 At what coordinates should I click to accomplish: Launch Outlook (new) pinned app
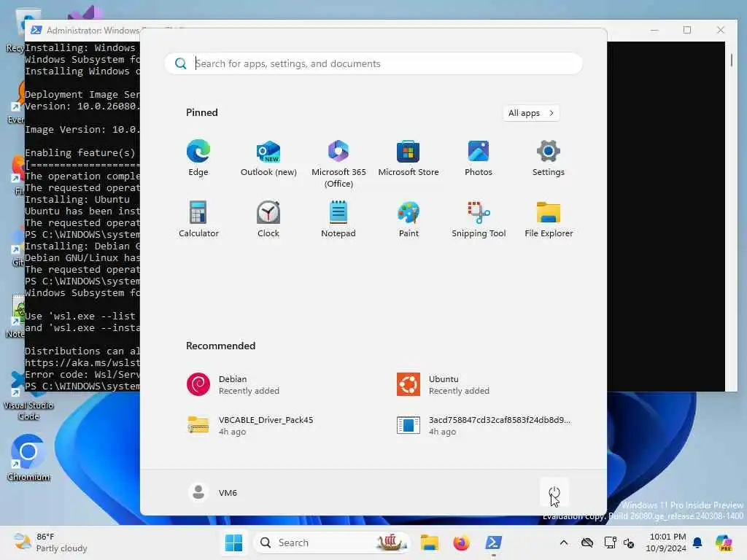tap(268, 159)
